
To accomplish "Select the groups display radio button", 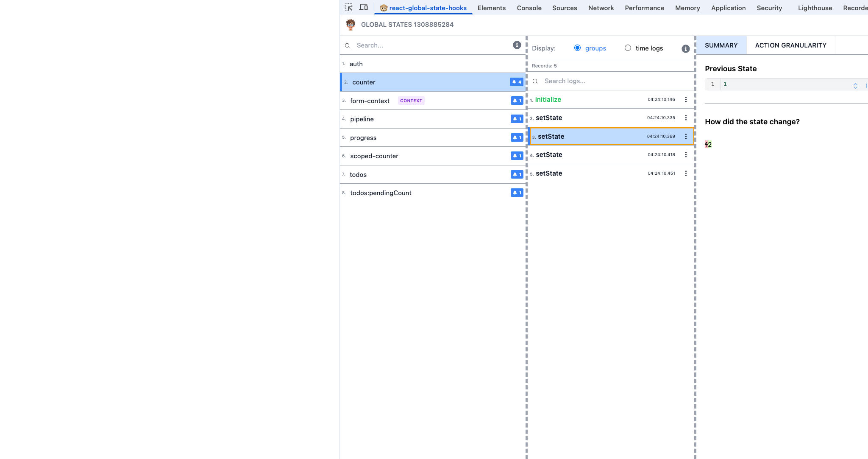I will pos(577,48).
